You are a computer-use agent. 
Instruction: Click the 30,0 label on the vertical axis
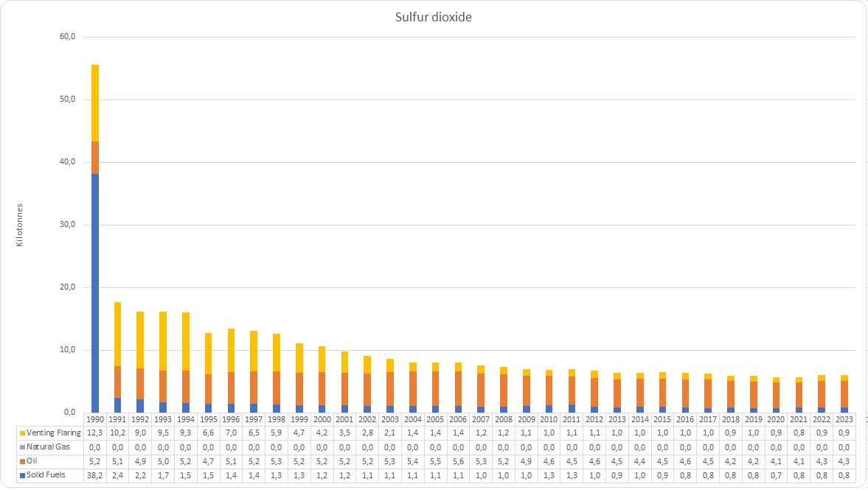tap(66, 225)
